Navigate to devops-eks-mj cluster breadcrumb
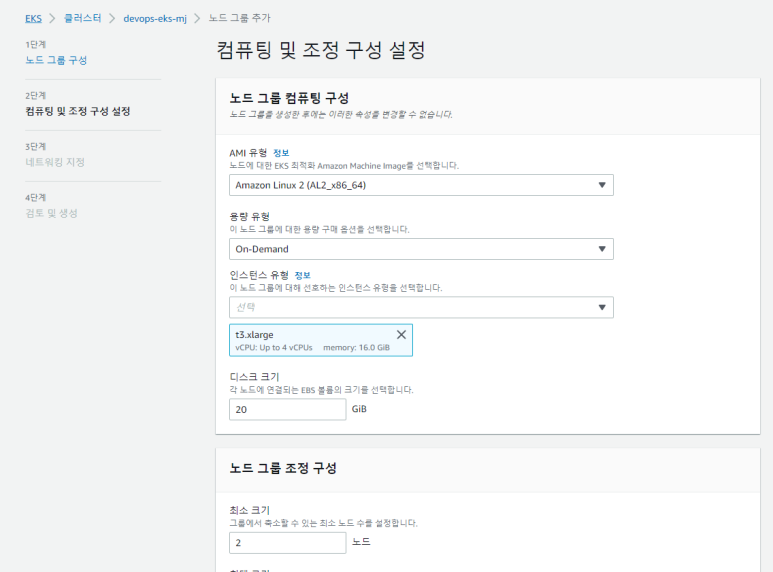Viewport: 773px width, 572px height. click(x=154, y=18)
